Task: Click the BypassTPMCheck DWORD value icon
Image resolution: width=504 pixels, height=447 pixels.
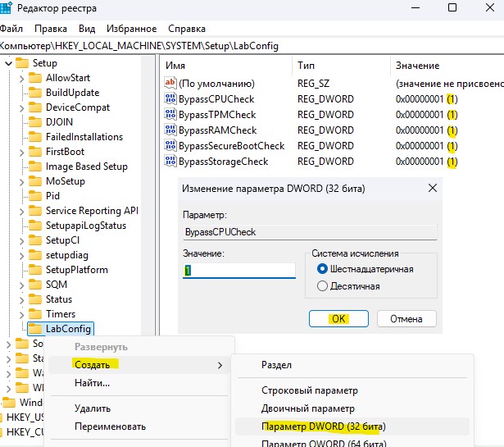Action: point(170,114)
